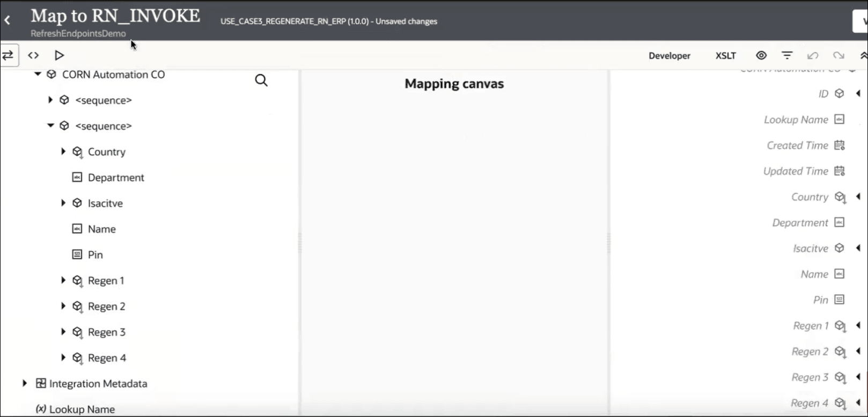Screen dimensions: 868x417
Task: Click the target Name type icon
Action: click(x=840, y=274)
